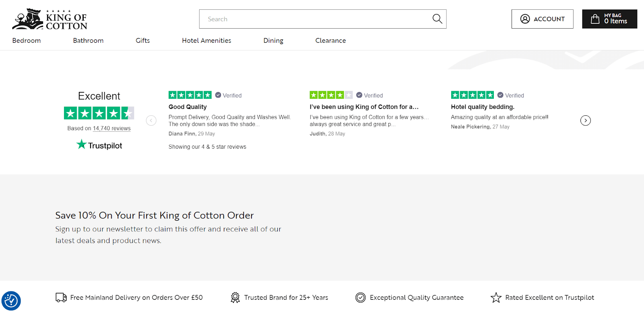Click stars on Hotel quality bedding review
Image resolution: width=644 pixels, height=312 pixels.
coord(473,95)
